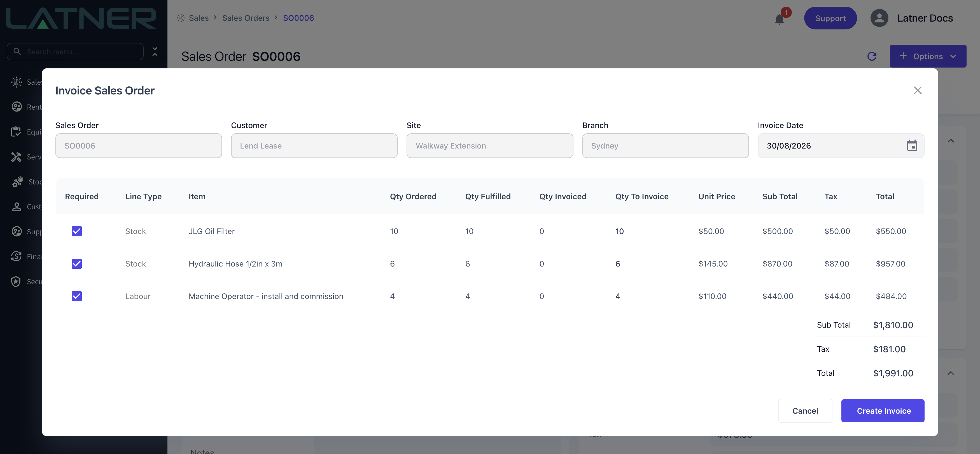
Task: Click the $1,991.00 total value
Action: (893, 373)
